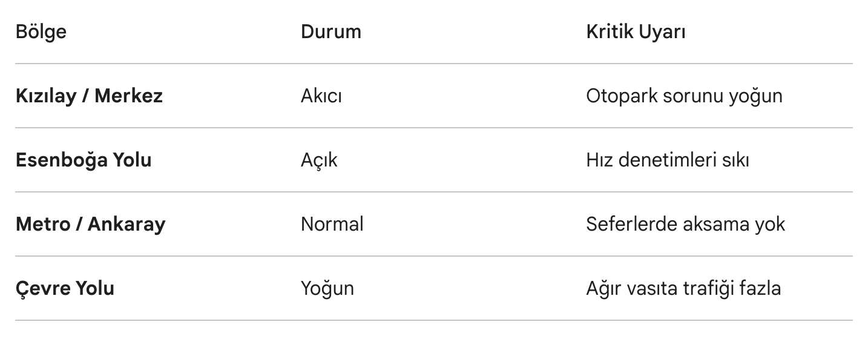Select the Seferlerde aksama yok warning

click(685, 224)
